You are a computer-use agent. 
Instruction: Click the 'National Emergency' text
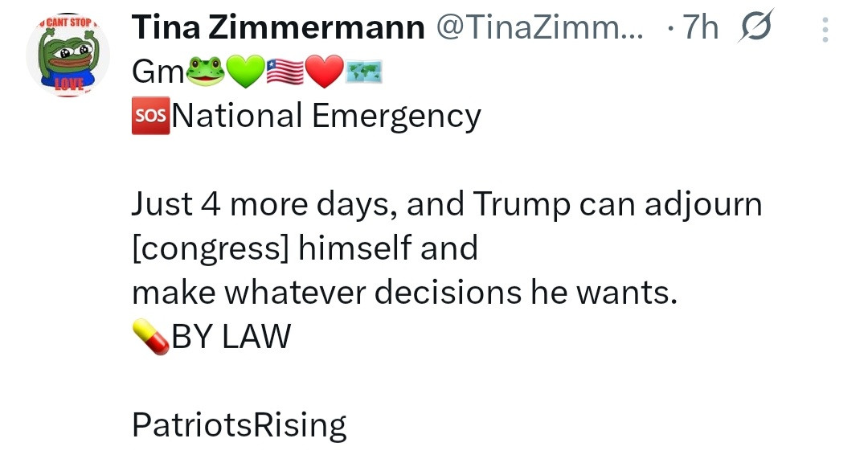point(326,117)
